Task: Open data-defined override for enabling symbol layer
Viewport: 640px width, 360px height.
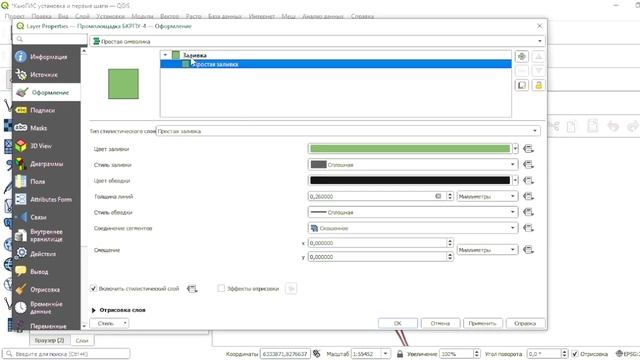Action: point(192,289)
